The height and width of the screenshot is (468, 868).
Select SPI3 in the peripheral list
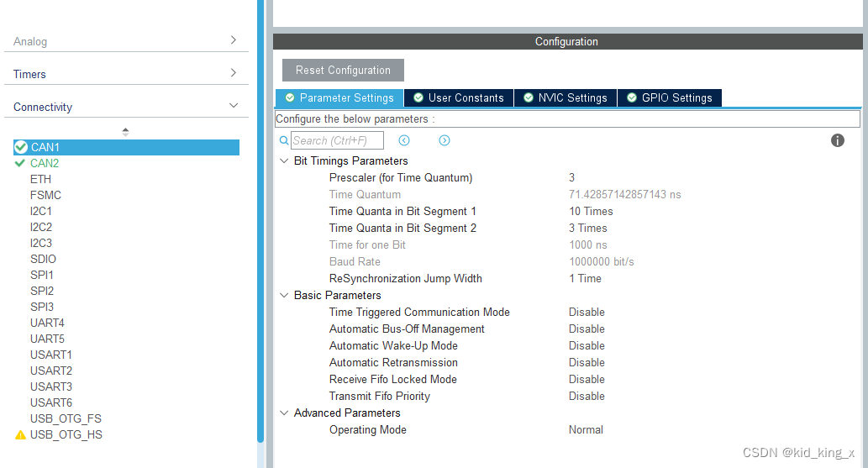pyautogui.click(x=42, y=307)
